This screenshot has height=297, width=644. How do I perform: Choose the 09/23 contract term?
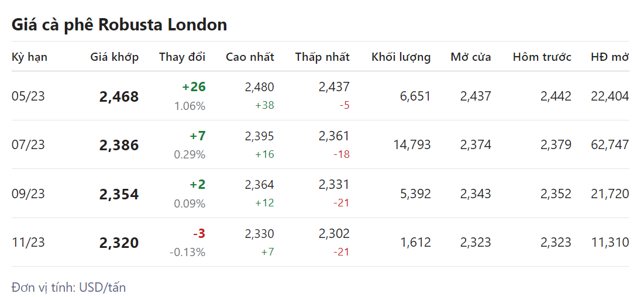point(28,194)
